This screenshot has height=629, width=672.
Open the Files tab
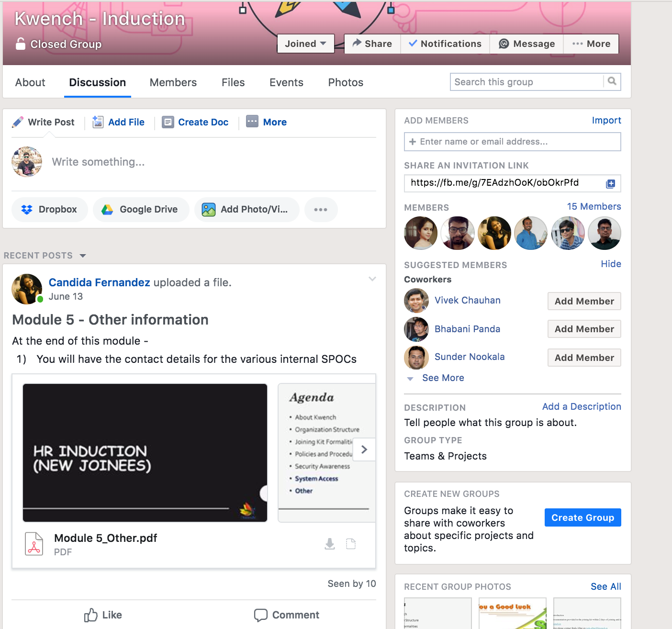pos(233,82)
